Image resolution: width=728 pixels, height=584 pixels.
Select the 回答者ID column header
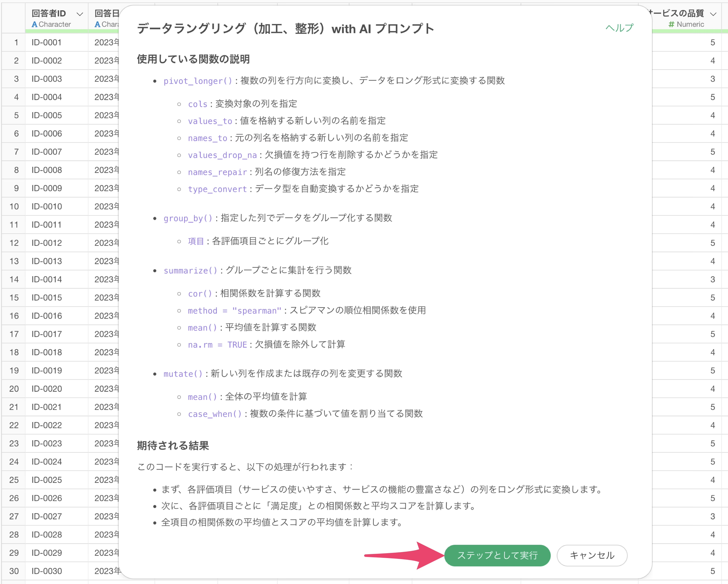[x=49, y=13]
